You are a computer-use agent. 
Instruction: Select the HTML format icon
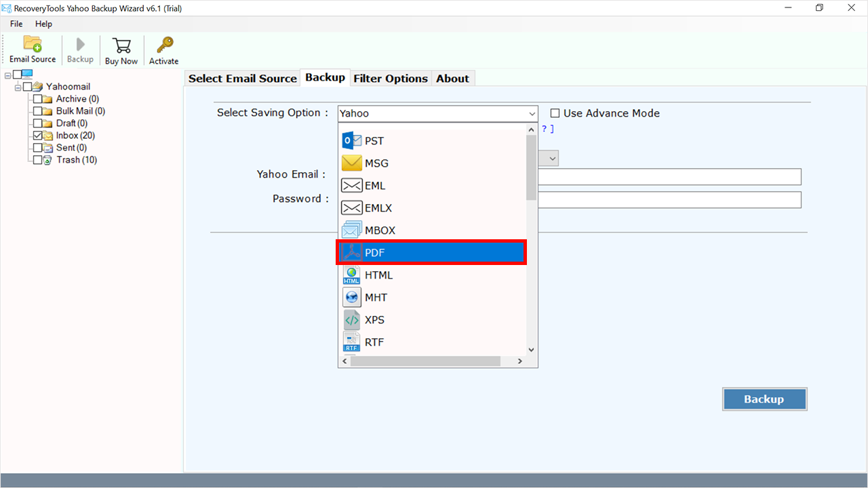click(352, 275)
